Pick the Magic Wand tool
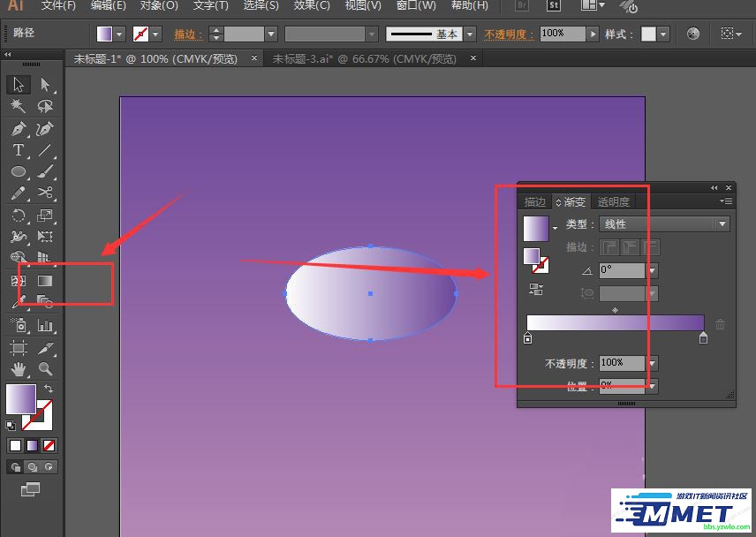Viewport: 756px width, 537px height. 19,106
